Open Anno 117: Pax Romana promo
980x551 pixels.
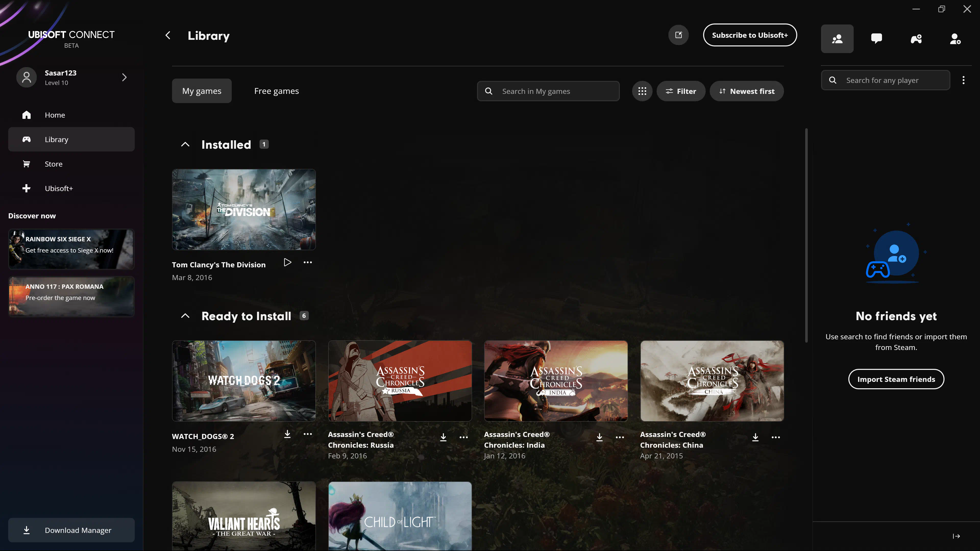71,297
